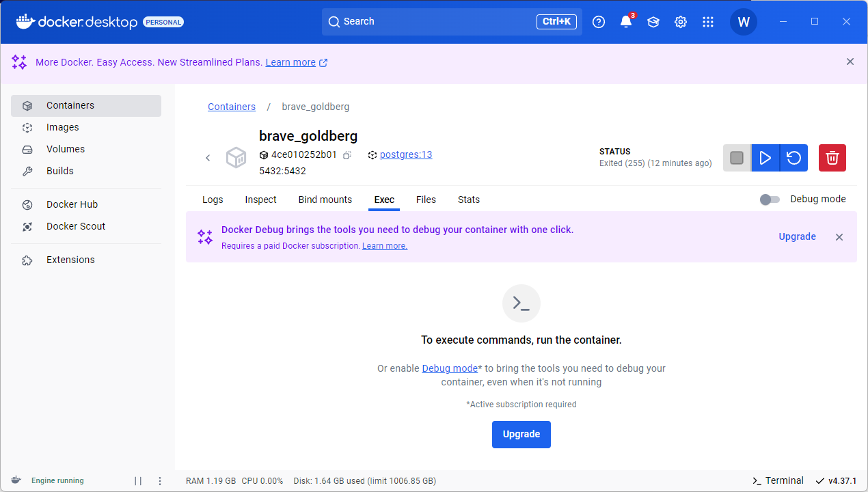Open engine options three-dot menu
The height and width of the screenshot is (492, 868).
(x=160, y=481)
